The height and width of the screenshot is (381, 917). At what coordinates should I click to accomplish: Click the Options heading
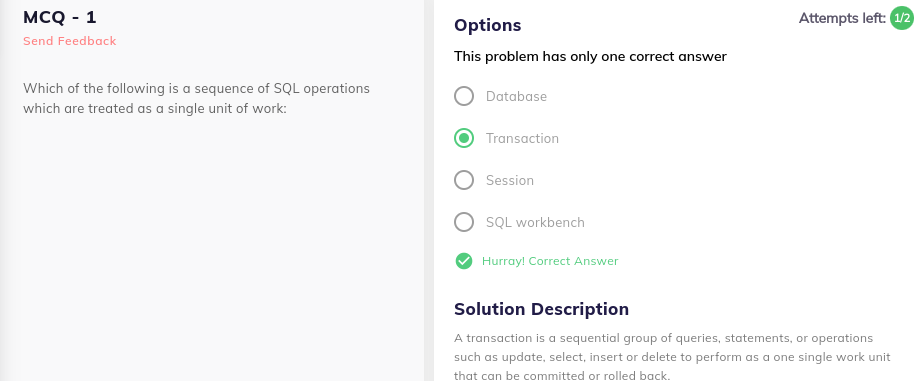[x=488, y=26]
